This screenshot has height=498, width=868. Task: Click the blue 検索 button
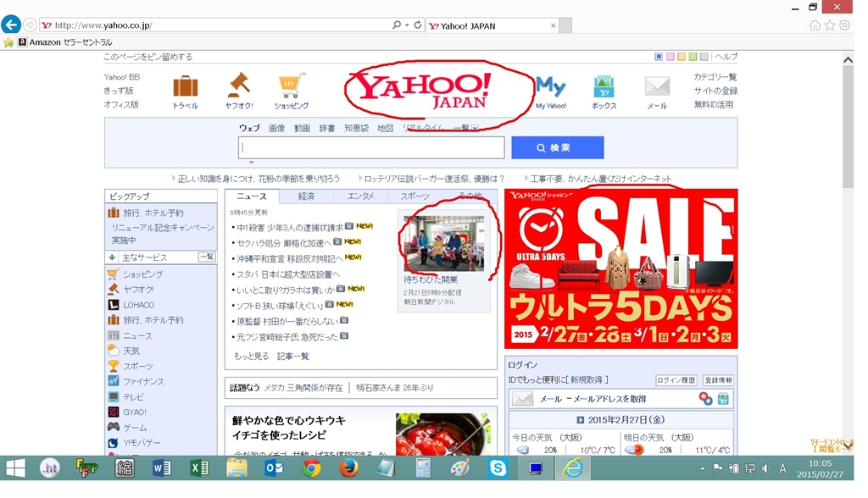pyautogui.click(x=558, y=147)
